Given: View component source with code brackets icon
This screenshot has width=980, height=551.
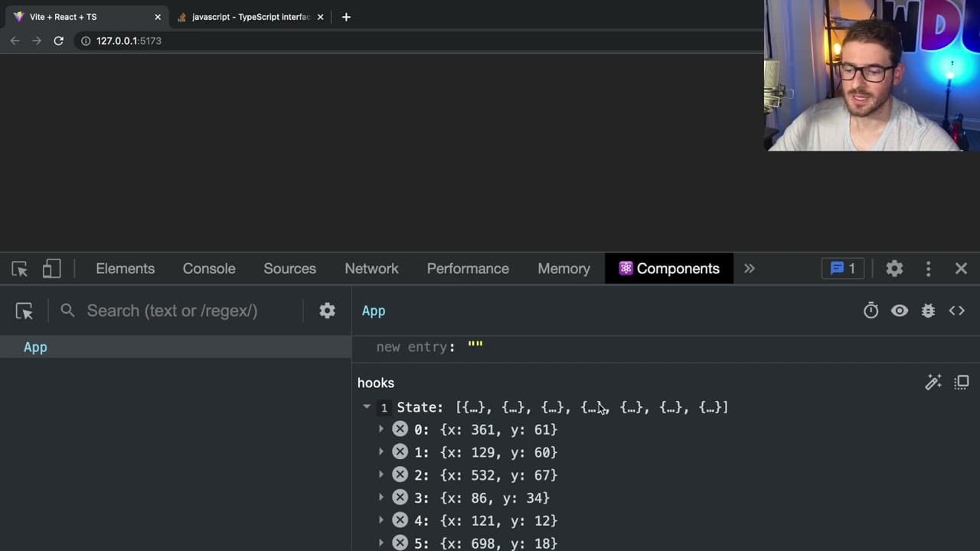Looking at the screenshot, I should pyautogui.click(x=957, y=311).
